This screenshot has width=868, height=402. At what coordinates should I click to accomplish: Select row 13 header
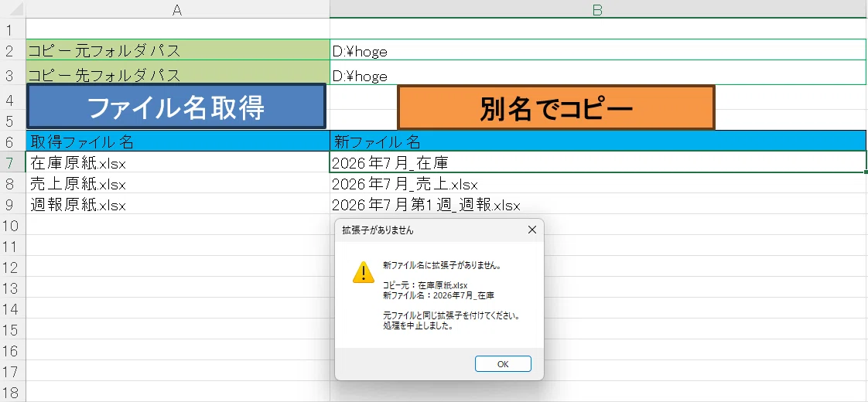tap(12, 288)
